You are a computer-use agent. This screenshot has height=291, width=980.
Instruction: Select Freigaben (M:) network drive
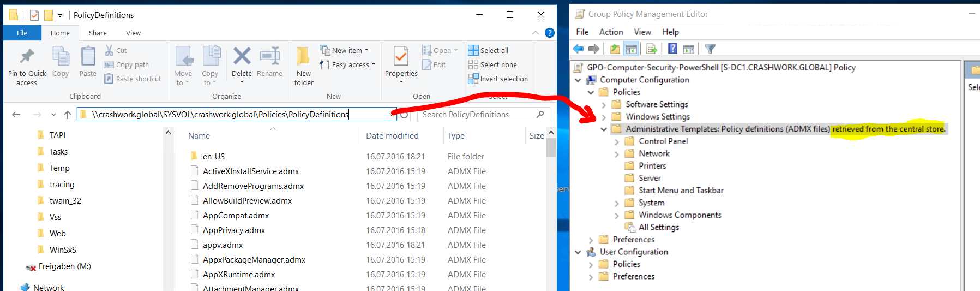pos(64,266)
